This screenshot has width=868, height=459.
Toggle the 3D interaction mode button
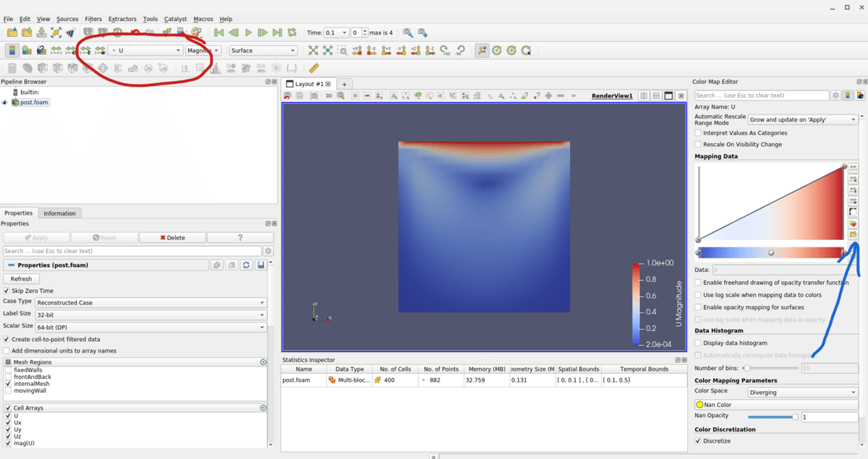[328, 95]
